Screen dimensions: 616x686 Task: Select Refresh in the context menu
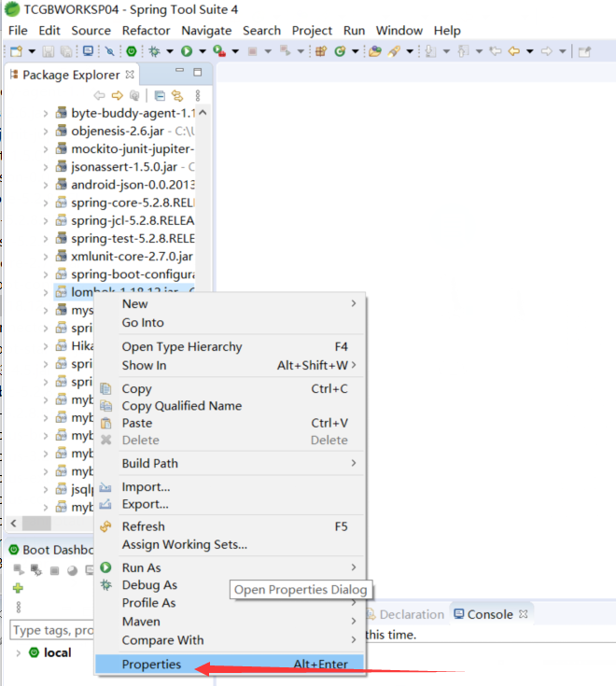230,526
